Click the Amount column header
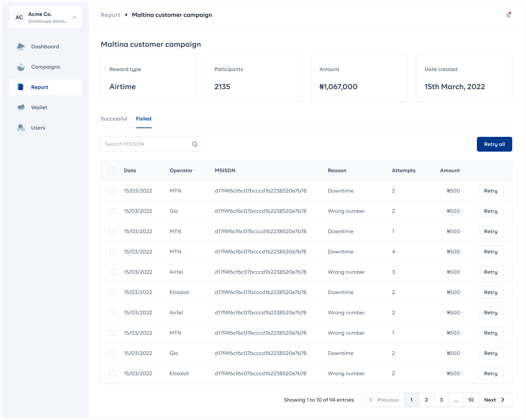This screenshot has height=420, width=526. [450, 171]
